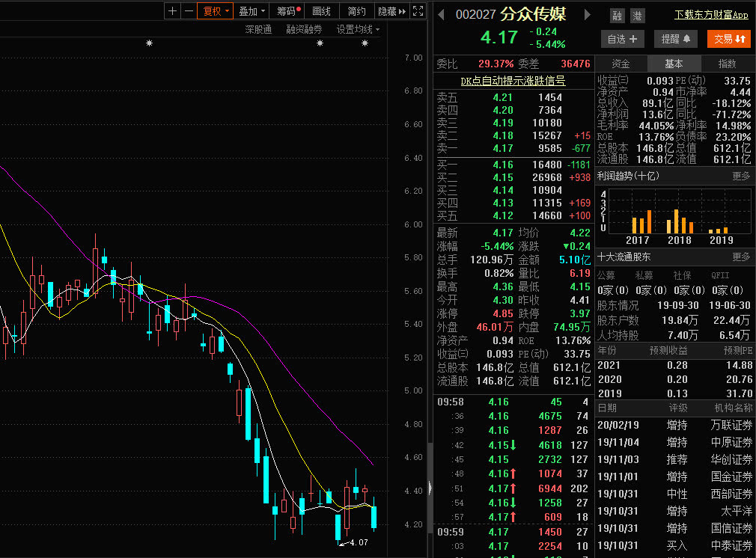The height and width of the screenshot is (558, 756).
Task: Click 2020 forecast earnings row
Action: 675,379
